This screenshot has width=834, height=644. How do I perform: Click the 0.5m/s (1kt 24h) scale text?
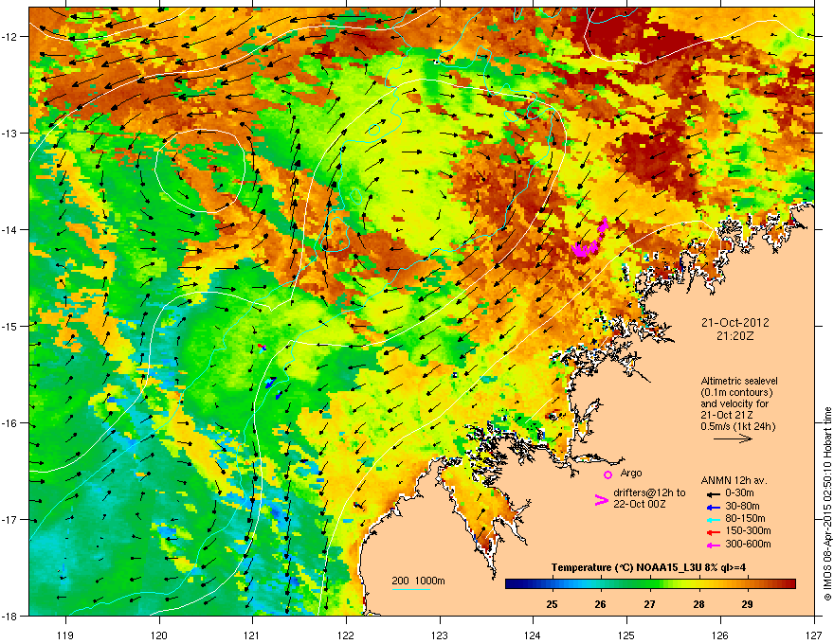[x=737, y=426]
